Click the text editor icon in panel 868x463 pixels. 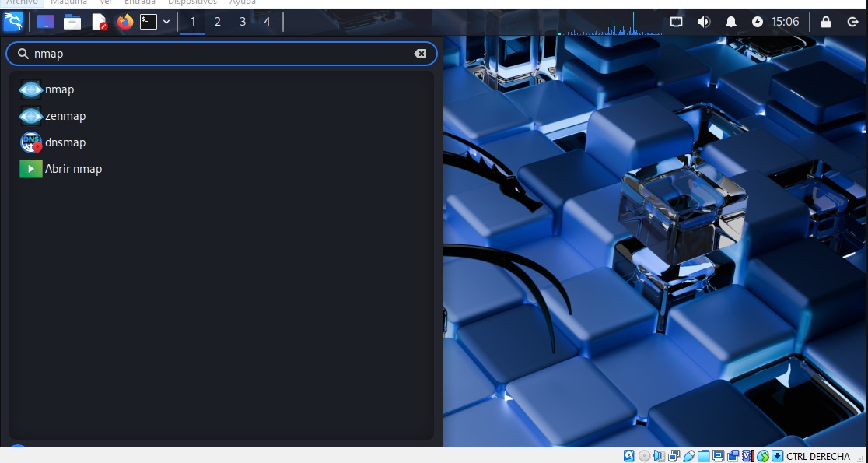(99, 22)
